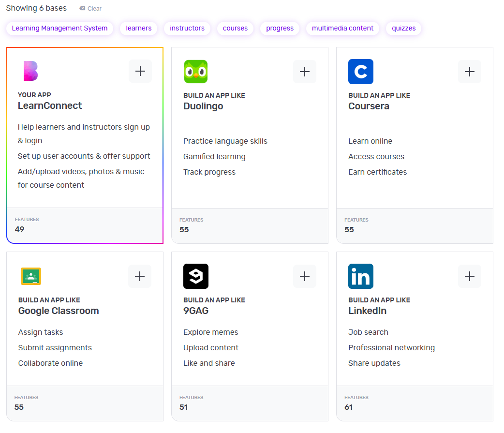Click 'Assign tasks' text
The image size is (504, 433).
click(41, 332)
